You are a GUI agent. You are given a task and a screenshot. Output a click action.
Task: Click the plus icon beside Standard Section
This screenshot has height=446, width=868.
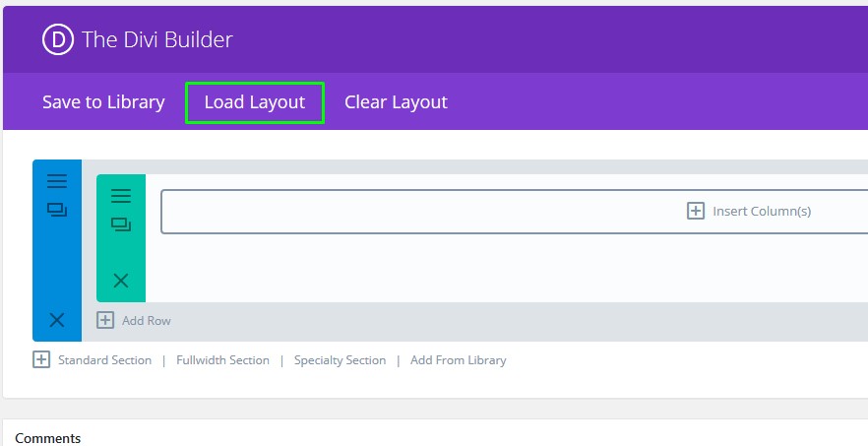(41, 360)
